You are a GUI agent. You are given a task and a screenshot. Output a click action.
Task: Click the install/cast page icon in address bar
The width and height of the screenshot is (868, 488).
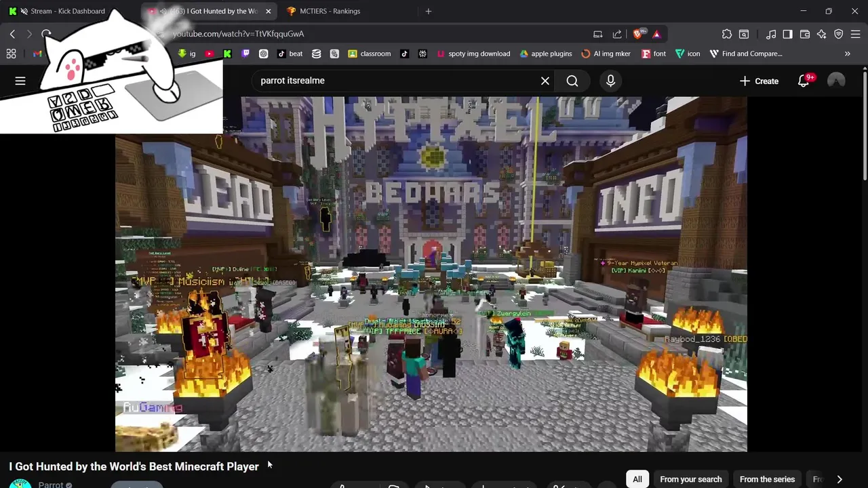pyautogui.click(x=597, y=34)
